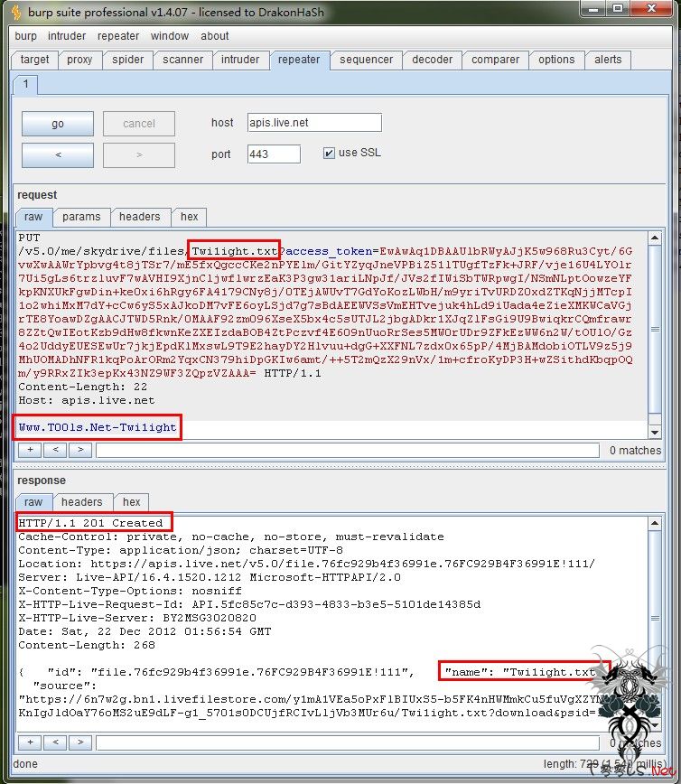Click the response search text field
The height and width of the screenshot is (784, 681).
(x=348, y=743)
